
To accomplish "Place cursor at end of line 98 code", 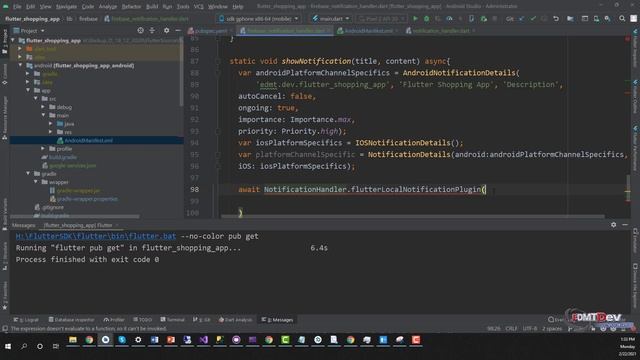I will [x=487, y=189].
